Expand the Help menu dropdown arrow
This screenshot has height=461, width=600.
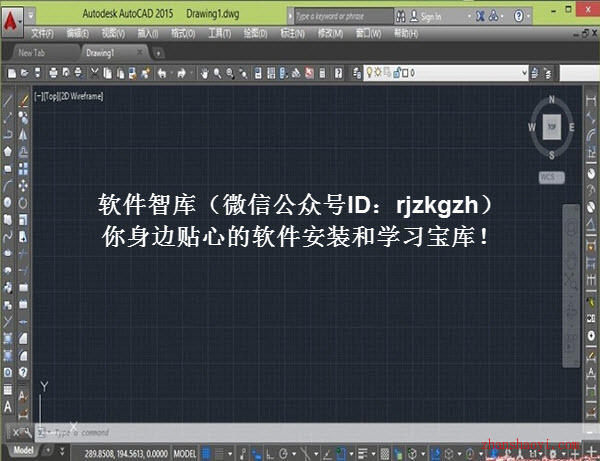(528, 16)
